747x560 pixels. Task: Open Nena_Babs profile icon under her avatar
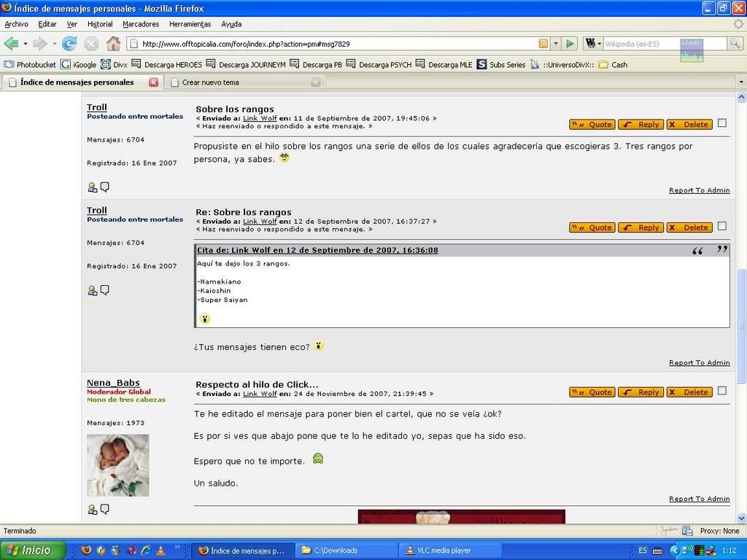92,510
